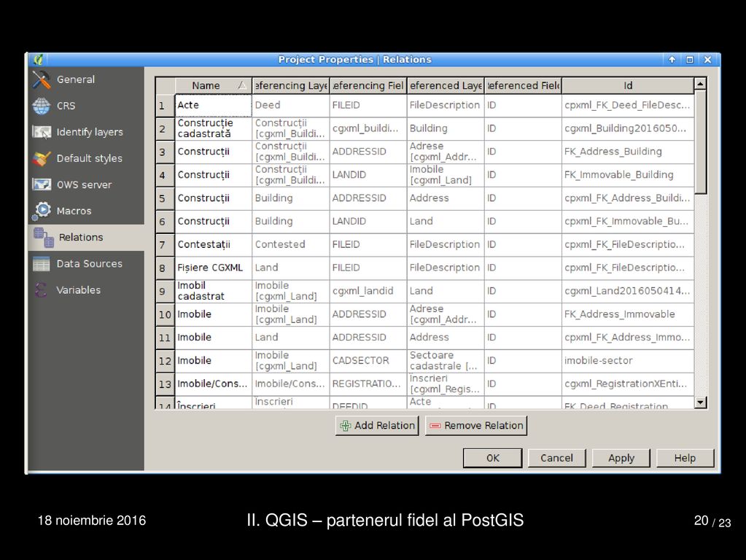Add a new relation
Image resolution: width=746 pixels, height=560 pixels.
pos(377,426)
